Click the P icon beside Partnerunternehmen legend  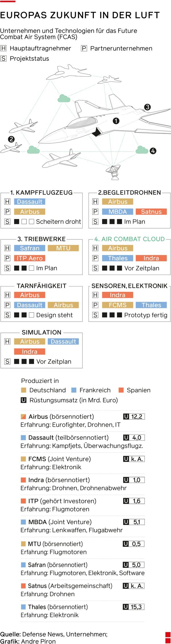tap(84, 48)
